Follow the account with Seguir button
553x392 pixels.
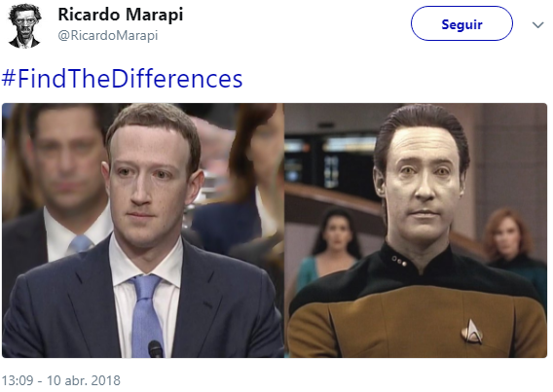pos(461,23)
